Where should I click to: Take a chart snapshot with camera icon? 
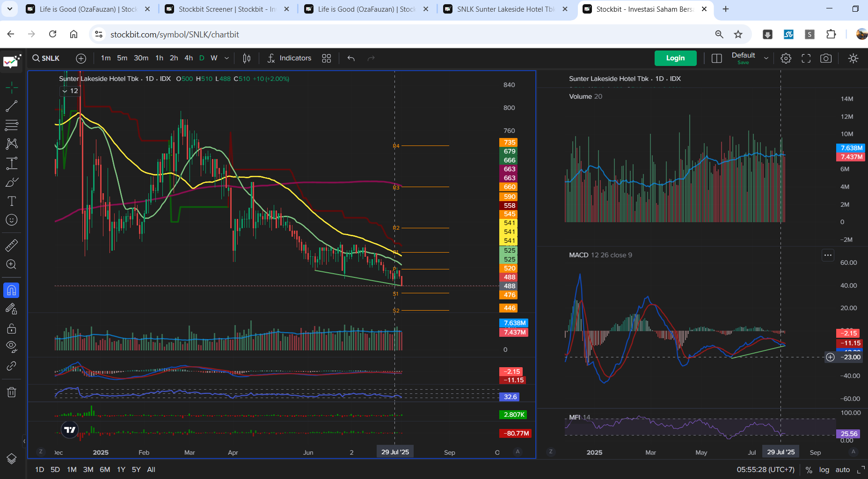click(826, 58)
